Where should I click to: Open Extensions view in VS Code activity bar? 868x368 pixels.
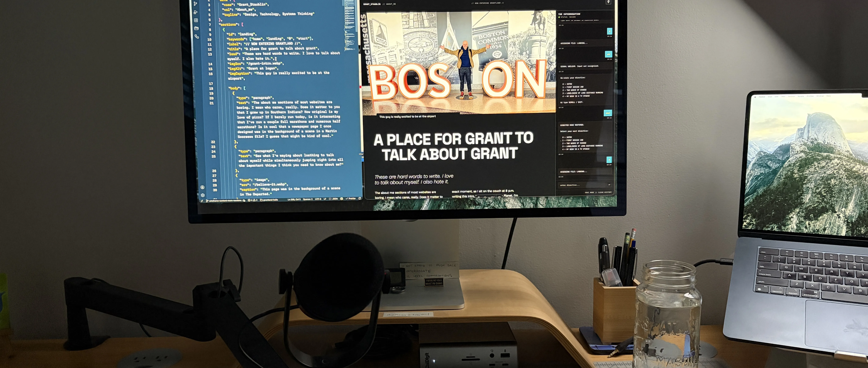[x=196, y=20]
